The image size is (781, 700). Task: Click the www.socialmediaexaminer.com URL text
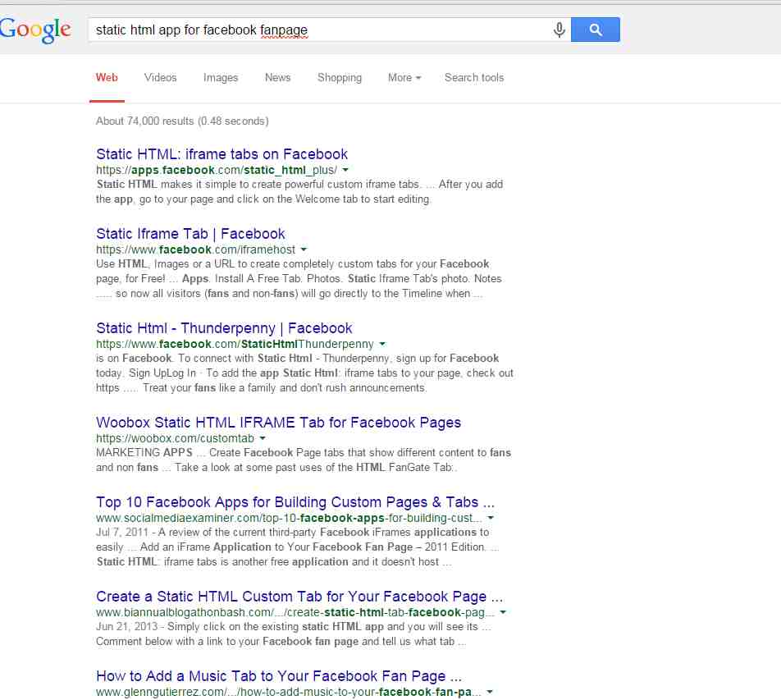(289, 518)
